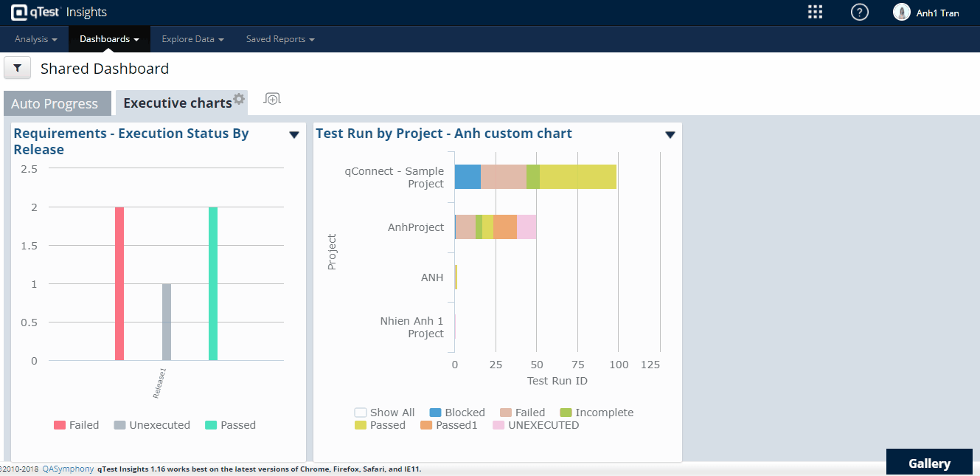Open the Analysis dropdown menu
Image resolution: width=980 pixels, height=476 pixels.
tap(35, 39)
